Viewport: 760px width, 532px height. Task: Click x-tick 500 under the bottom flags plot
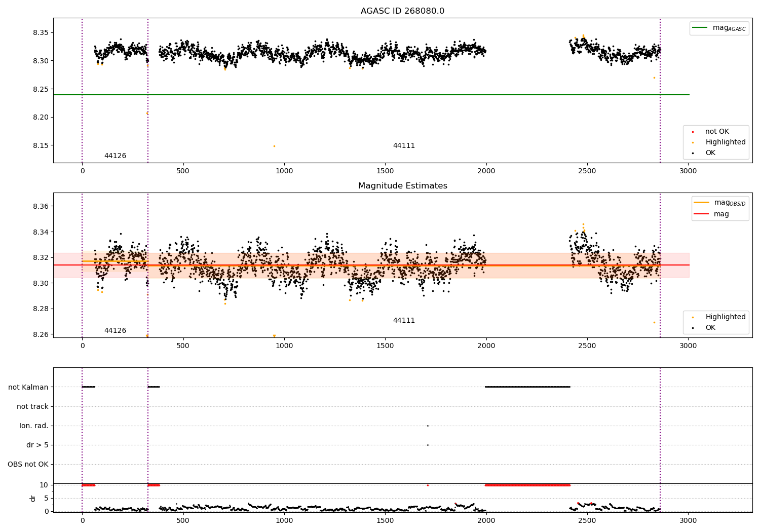183,521
